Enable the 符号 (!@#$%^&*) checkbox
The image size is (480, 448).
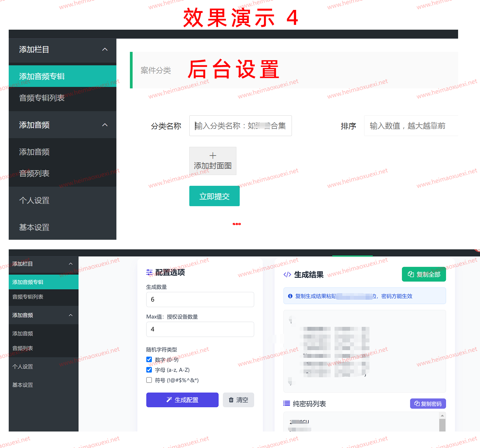pos(149,380)
